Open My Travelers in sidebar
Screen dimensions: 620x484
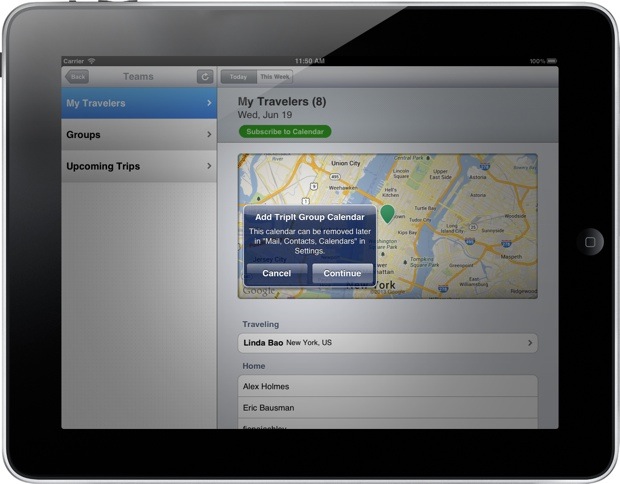click(139, 103)
